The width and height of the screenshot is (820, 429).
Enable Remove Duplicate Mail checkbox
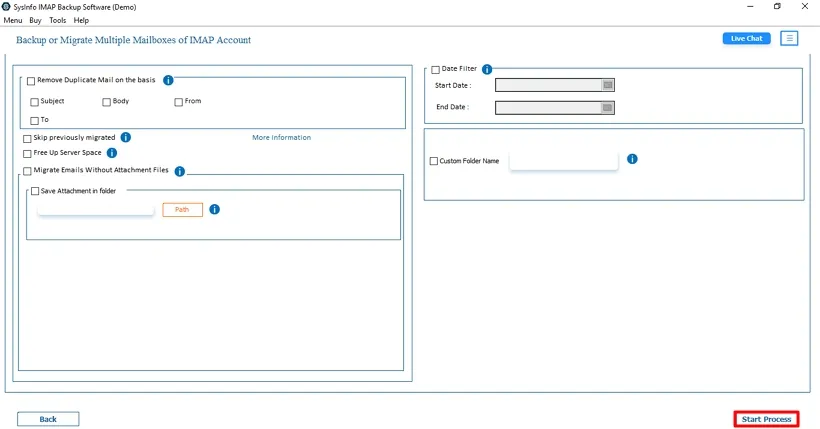click(x=31, y=80)
